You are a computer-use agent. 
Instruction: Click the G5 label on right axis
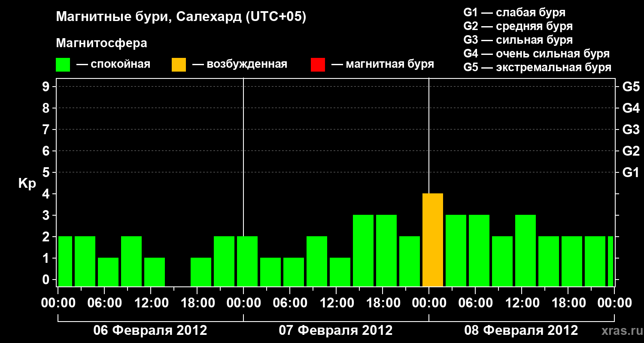pos(631,87)
